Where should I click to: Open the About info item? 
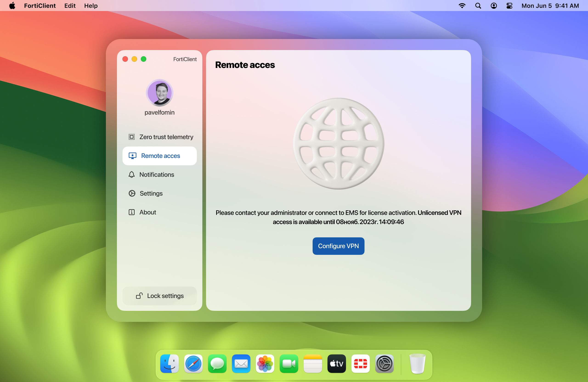coord(147,212)
